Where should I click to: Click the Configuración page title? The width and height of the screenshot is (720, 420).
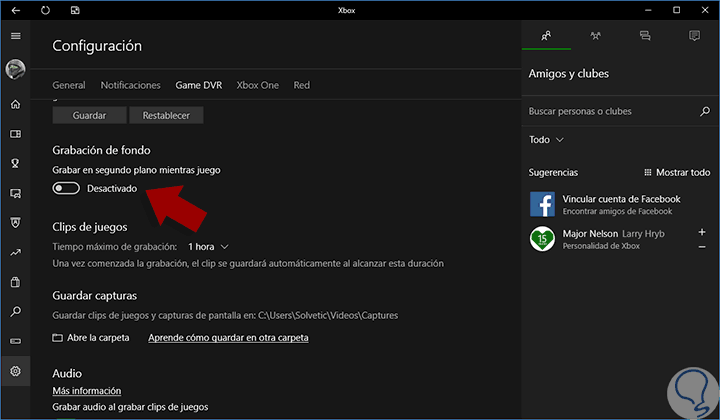click(x=97, y=46)
